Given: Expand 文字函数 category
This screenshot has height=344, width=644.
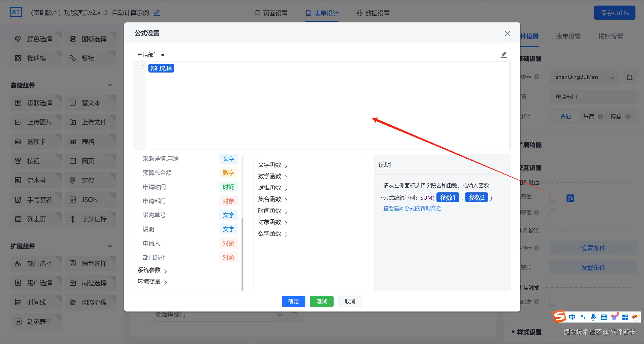Looking at the screenshot, I should coord(273,165).
